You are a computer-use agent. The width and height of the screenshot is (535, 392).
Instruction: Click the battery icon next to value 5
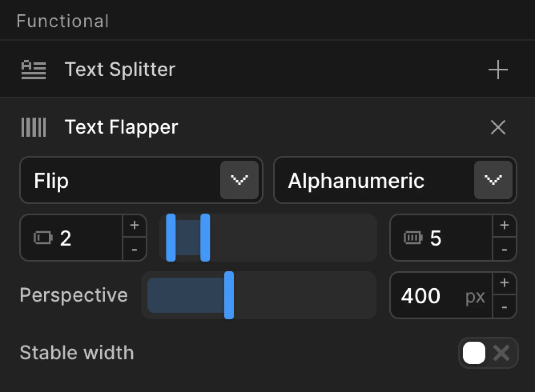pyautogui.click(x=413, y=238)
